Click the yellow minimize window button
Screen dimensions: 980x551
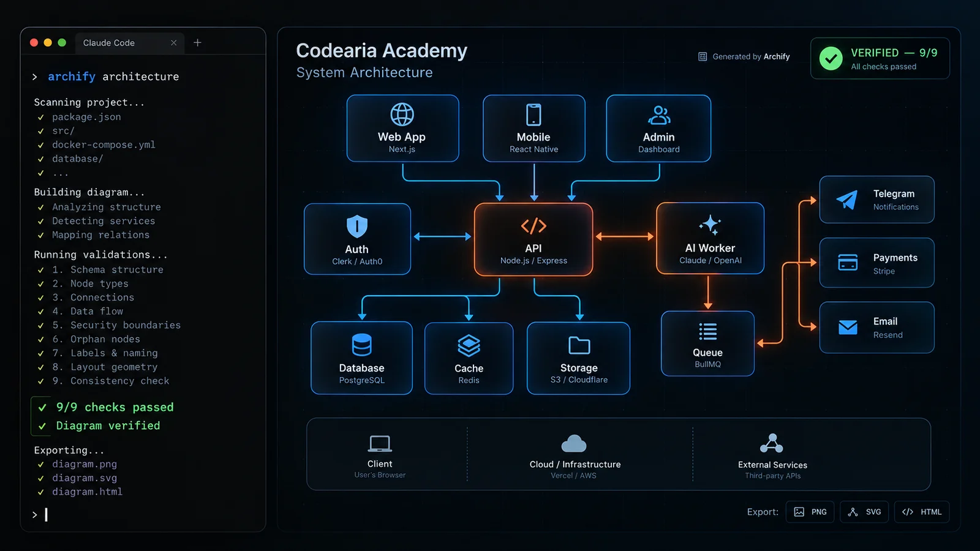(x=48, y=43)
